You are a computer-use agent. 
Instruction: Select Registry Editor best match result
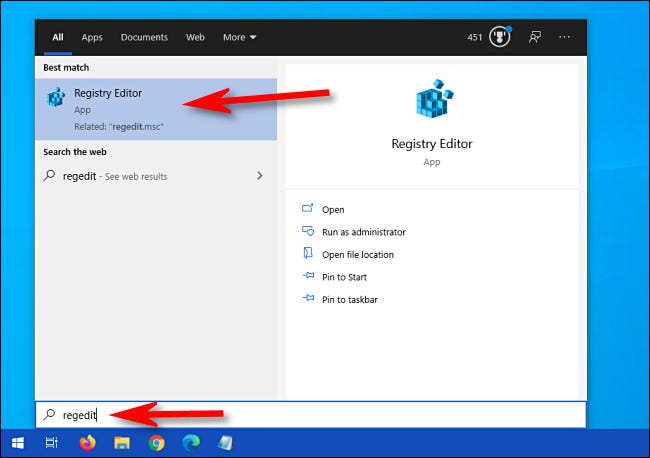pos(156,109)
